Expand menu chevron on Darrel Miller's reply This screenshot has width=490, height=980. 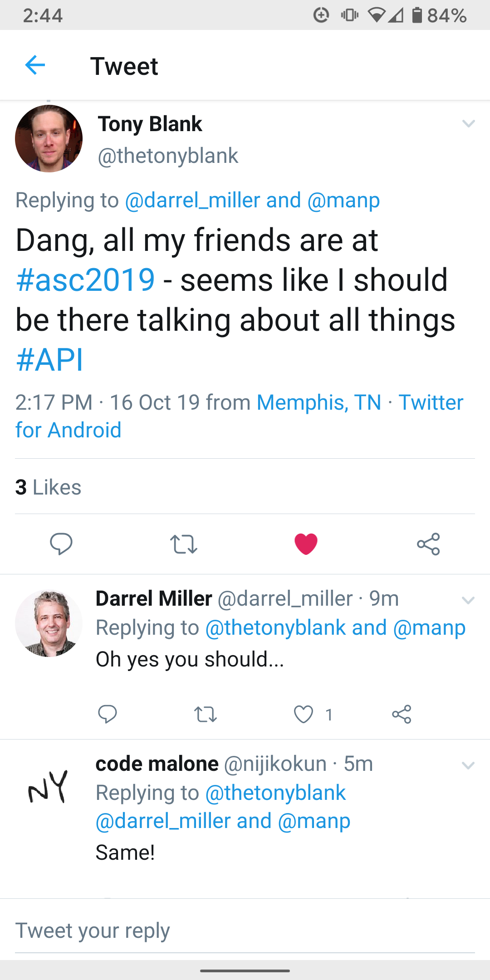coord(468,600)
